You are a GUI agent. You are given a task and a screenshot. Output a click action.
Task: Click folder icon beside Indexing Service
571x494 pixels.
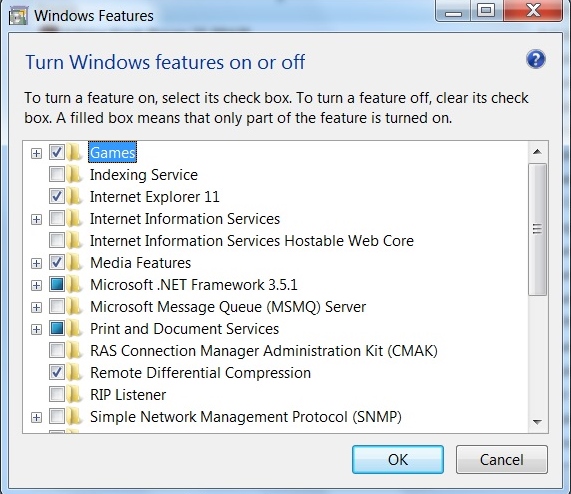coord(75,174)
